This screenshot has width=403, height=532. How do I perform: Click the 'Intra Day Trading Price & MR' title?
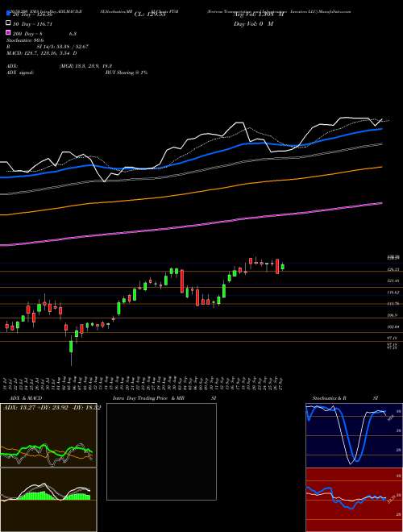point(148,398)
